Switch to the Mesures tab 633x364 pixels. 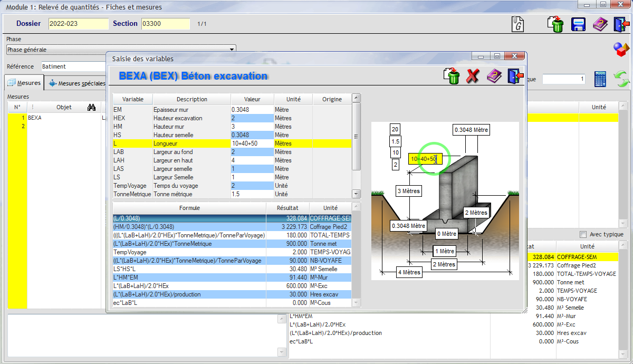click(24, 83)
